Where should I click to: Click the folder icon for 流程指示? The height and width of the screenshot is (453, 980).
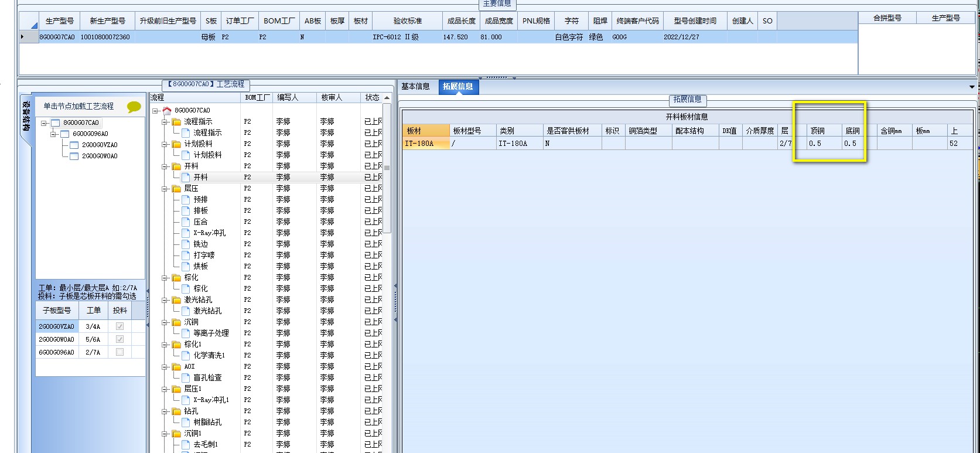177,121
